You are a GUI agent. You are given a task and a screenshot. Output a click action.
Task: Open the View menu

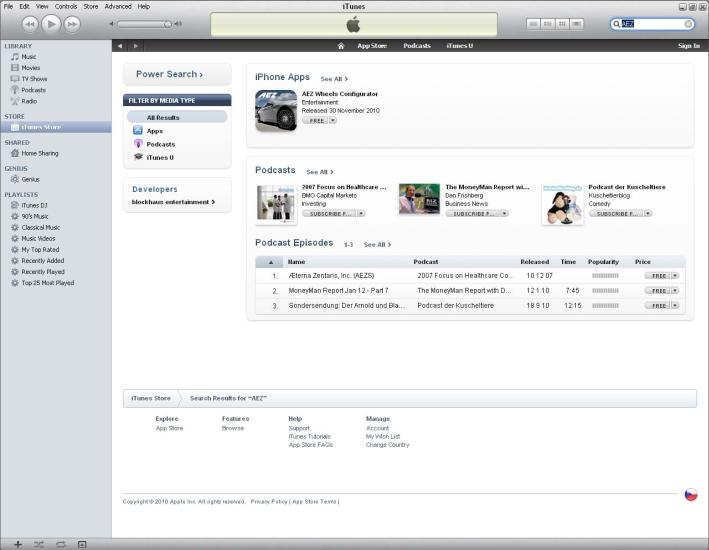point(42,6)
